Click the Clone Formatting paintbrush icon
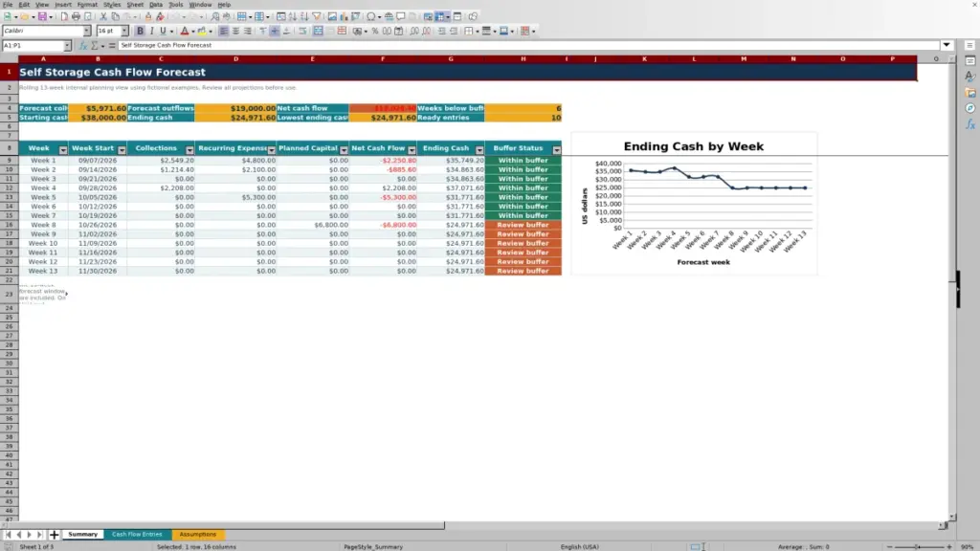The image size is (980, 551). (x=148, y=17)
